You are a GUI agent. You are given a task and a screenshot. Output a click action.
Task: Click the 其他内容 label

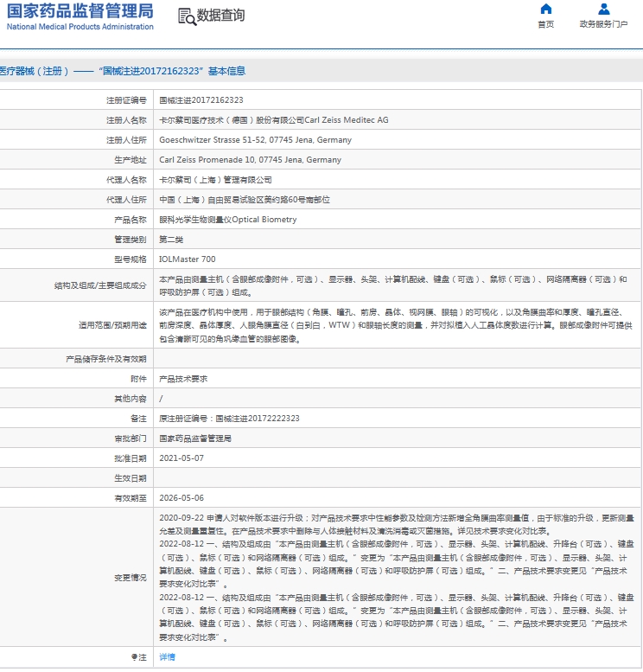[x=131, y=399]
